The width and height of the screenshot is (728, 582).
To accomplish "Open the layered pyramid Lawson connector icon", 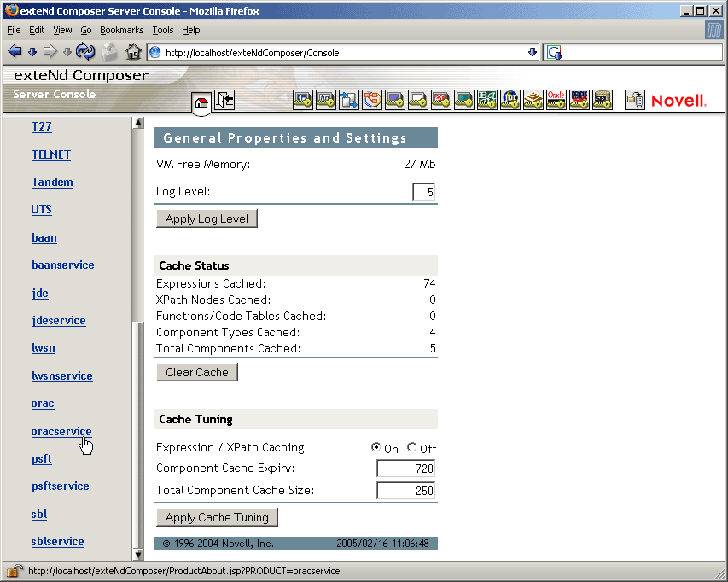I will [x=533, y=100].
